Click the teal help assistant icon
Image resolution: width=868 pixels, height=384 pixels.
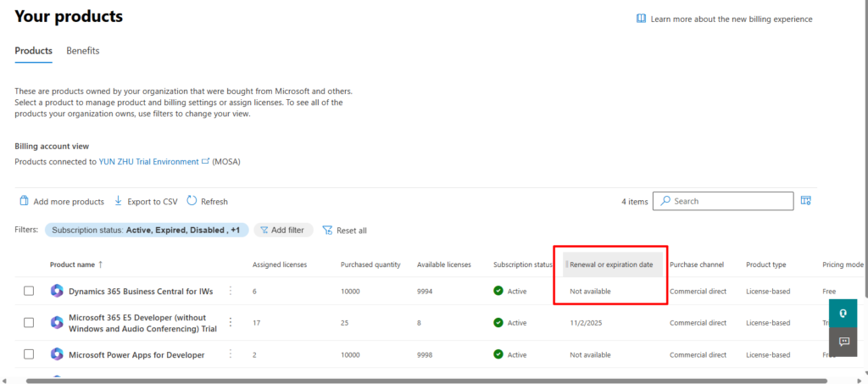[x=843, y=312]
